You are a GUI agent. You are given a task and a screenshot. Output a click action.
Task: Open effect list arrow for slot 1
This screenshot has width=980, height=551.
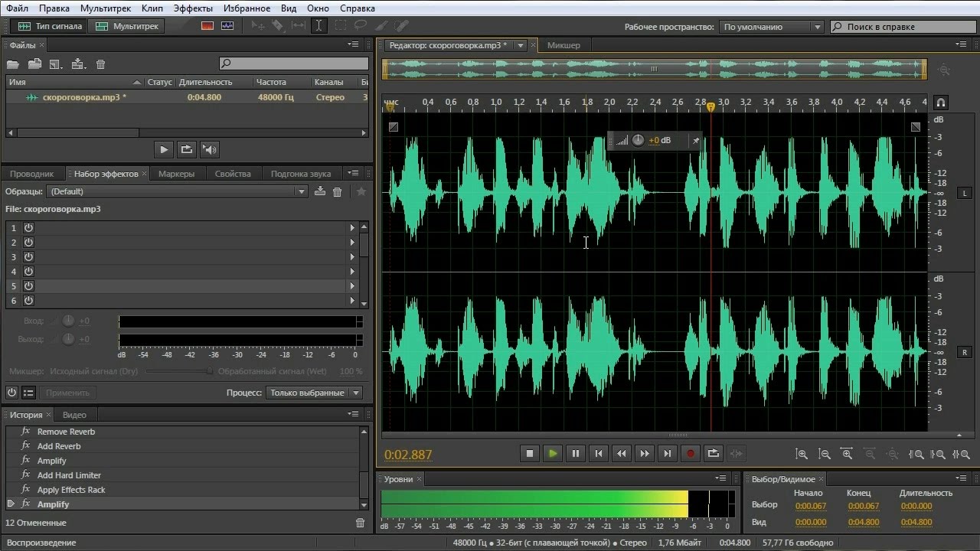point(352,228)
